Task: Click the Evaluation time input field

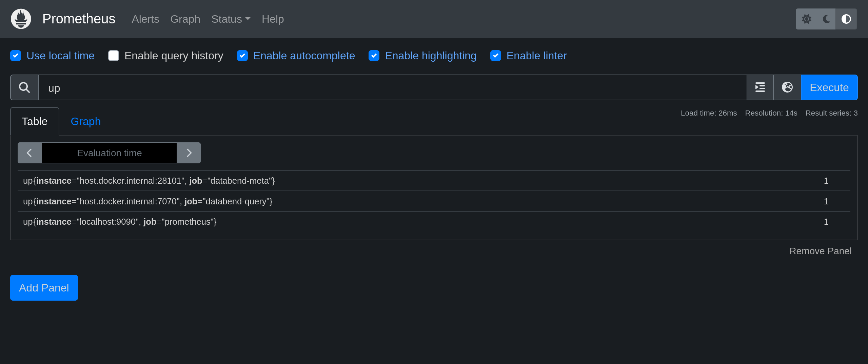Action: [109, 153]
